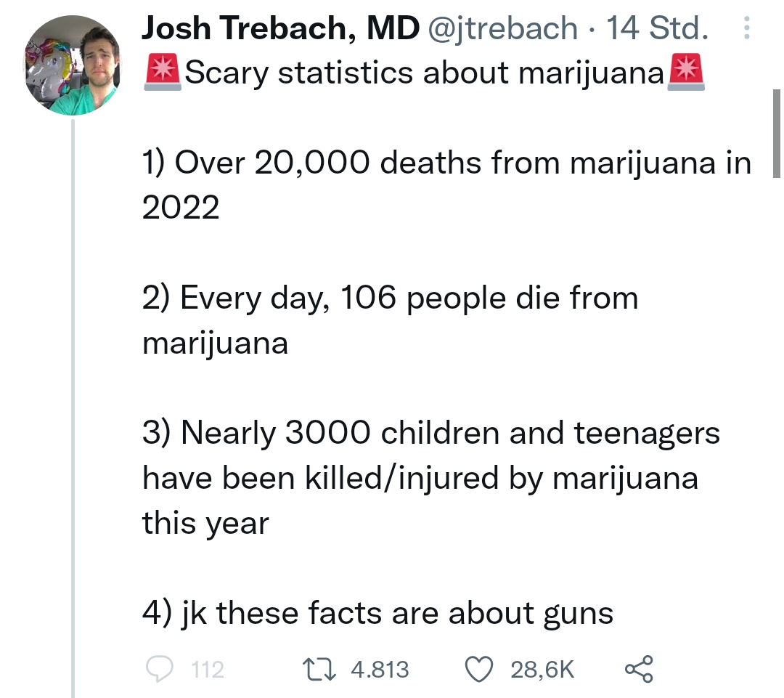Select the 'Over 20,000 deaths' line
This screenshot has height=698, width=784.
point(446,184)
